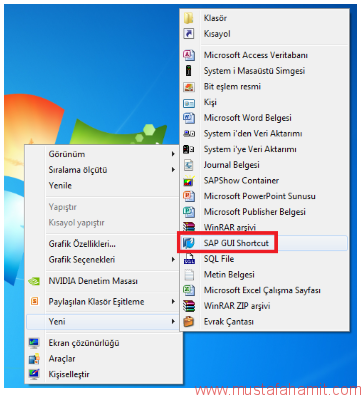362x395 pixels.
Task: Select Microsoft Word Belgesi entry
Action: pyautogui.click(x=265, y=118)
